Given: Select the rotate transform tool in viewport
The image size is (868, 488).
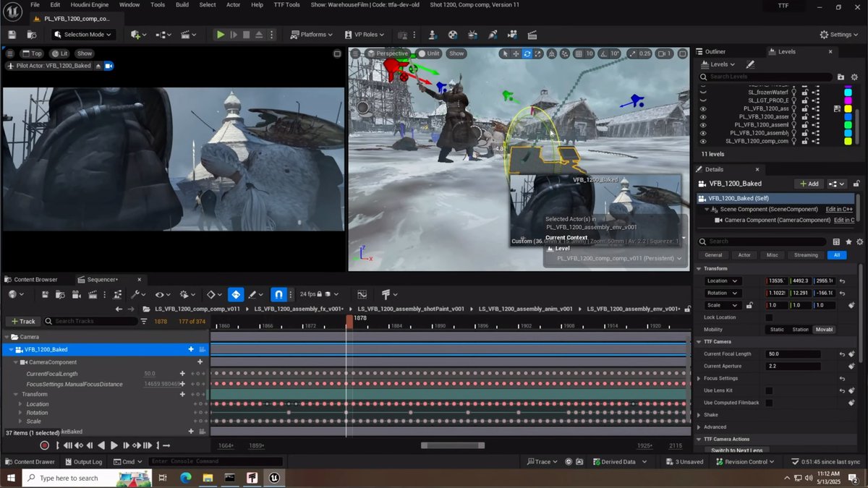Looking at the screenshot, I should click(527, 53).
